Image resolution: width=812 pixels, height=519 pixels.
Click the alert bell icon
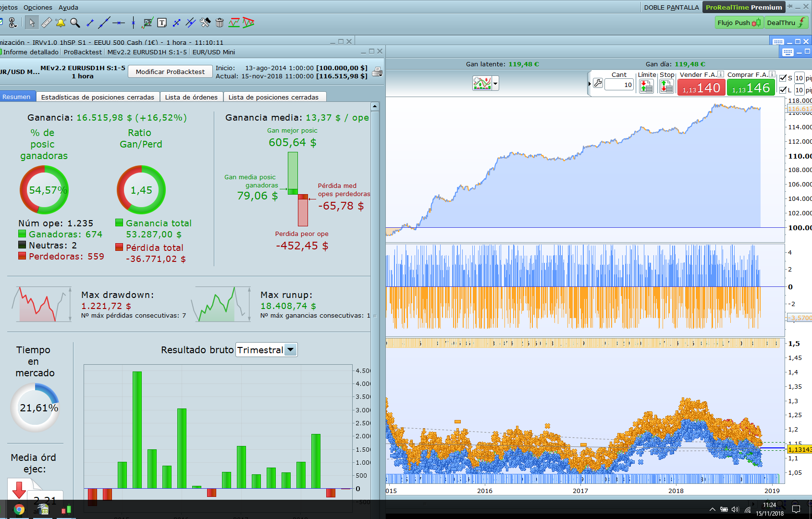(61, 23)
